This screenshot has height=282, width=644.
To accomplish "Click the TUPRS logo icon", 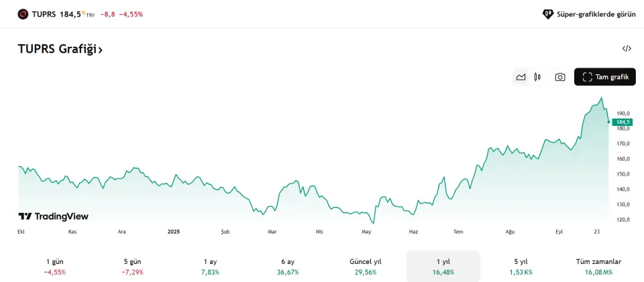I will click(23, 14).
